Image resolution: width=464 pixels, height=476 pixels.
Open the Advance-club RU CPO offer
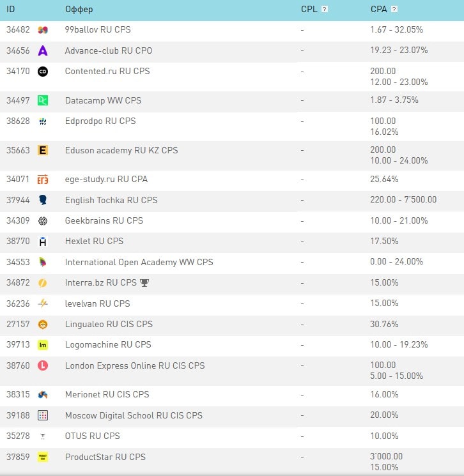click(109, 50)
